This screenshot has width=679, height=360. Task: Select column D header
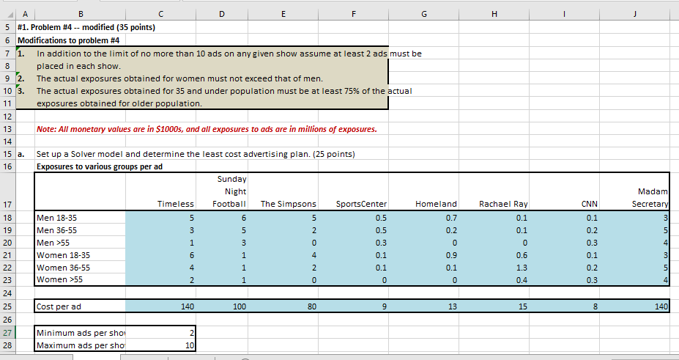click(x=222, y=14)
